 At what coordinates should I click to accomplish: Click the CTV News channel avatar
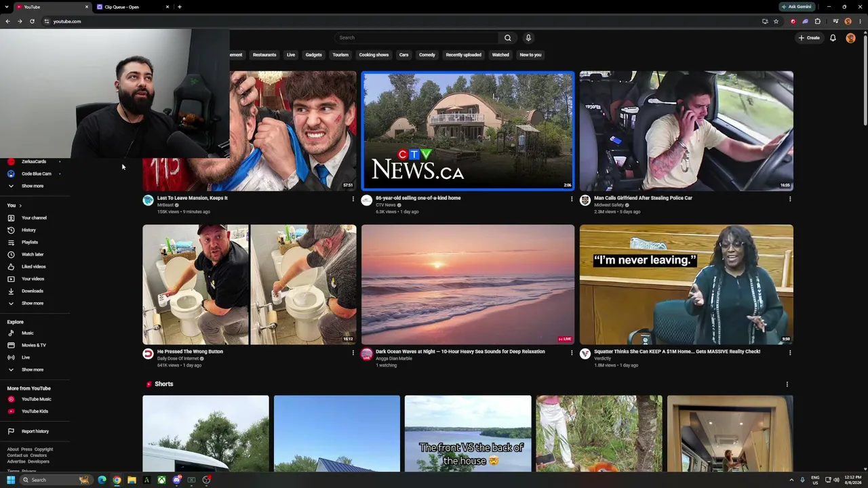[x=366, y=200]
